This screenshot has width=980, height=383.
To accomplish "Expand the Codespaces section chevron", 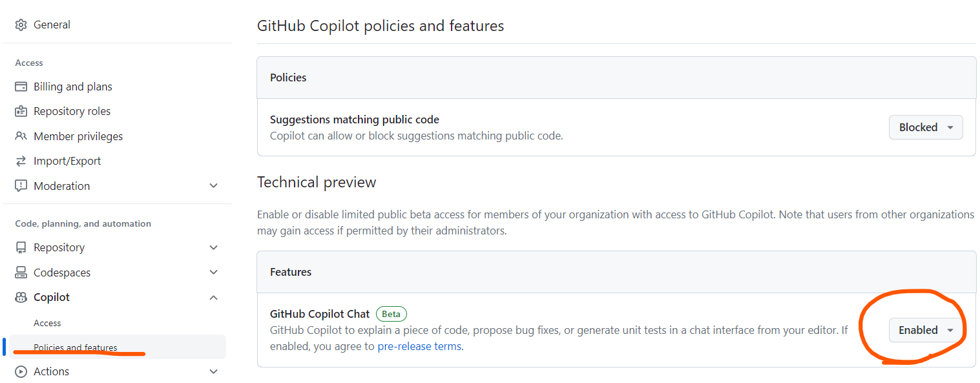I will tap(214, 273).
